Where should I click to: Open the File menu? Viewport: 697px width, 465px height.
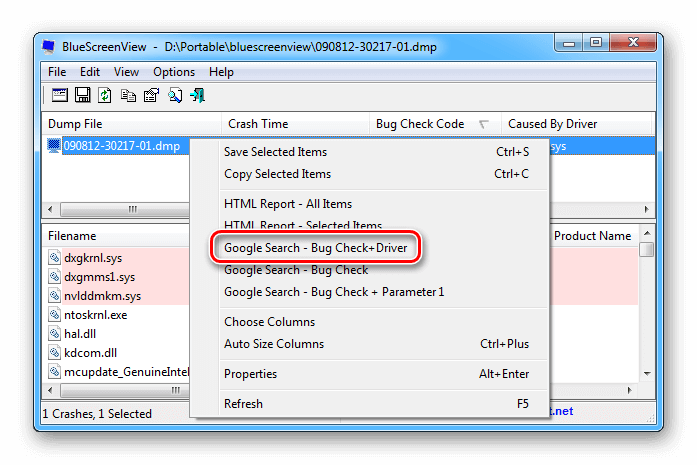57,72
